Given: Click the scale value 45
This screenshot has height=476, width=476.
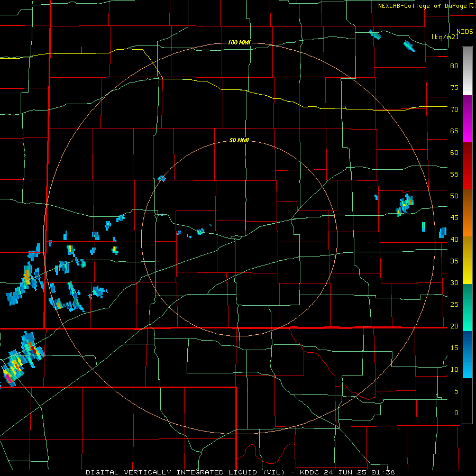Looking at the screenshot, I should tap(454, 218).
